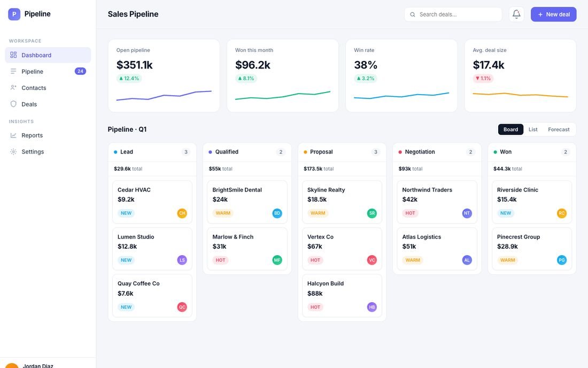Click the NEW tag on Lumen Studio

coord(126,260)
